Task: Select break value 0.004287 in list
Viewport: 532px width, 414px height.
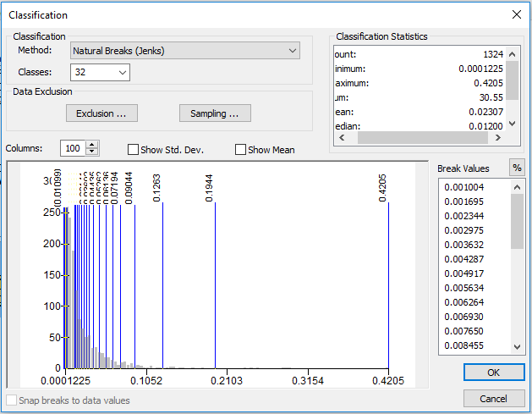Action: [x=463, y=259]
